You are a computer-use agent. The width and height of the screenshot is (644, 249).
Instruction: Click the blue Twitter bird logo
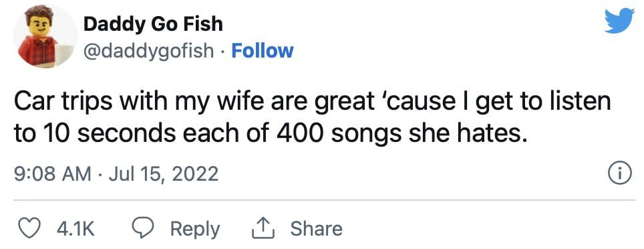(620, 21)
